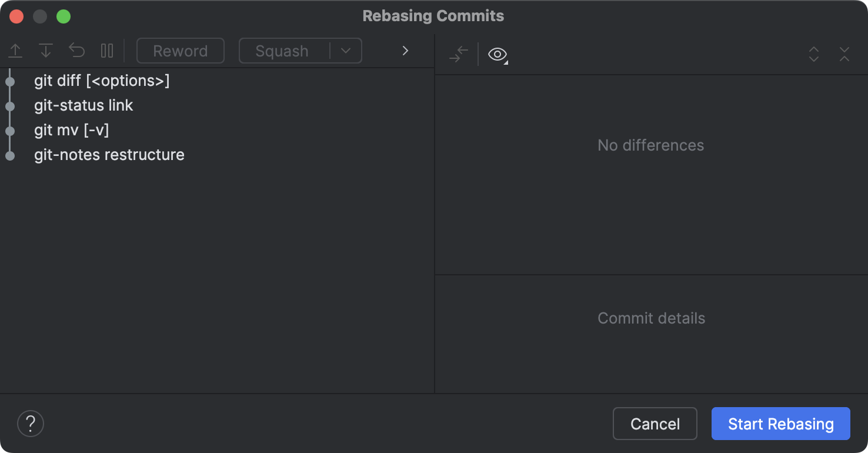Click the Commit details panel

(651, 318)
